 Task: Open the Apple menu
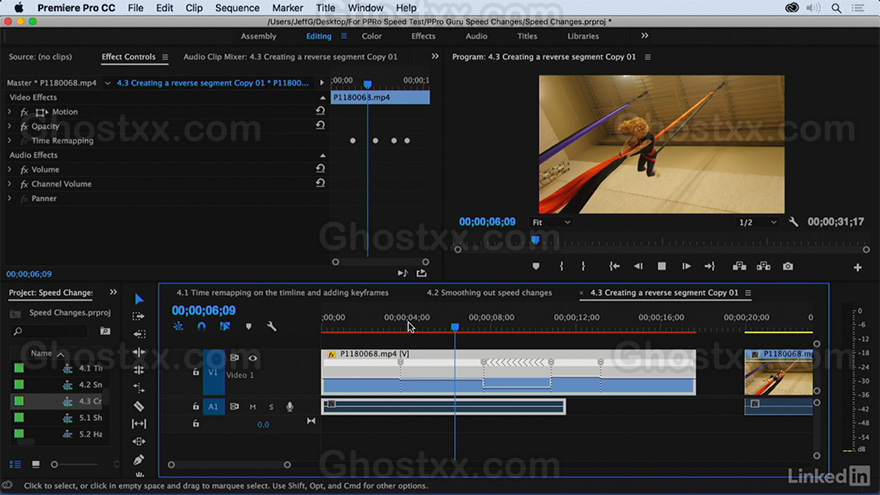[19, 8]
